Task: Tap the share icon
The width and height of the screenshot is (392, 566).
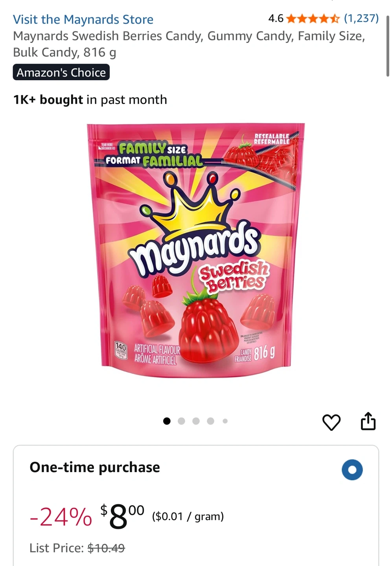Action: (x=368, y=421)
